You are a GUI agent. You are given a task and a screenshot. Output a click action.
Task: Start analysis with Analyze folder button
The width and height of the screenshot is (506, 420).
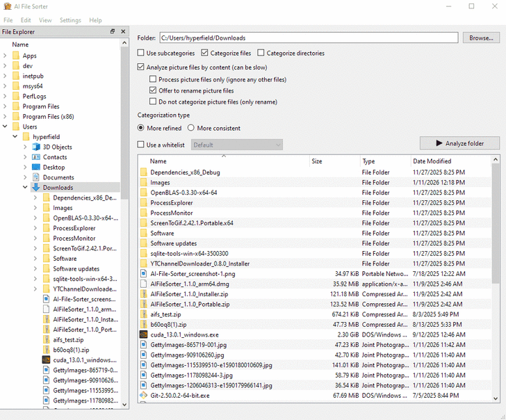[459, 143]
